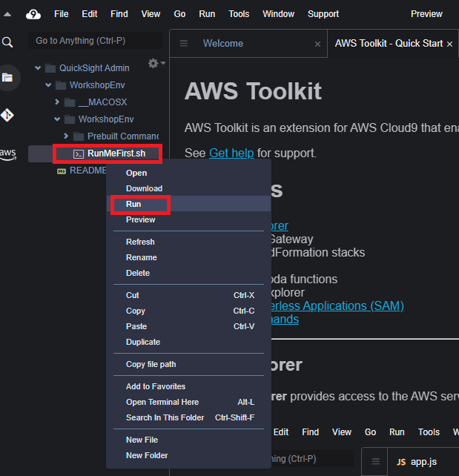Expand the Prebuilt Commands folder

66,136
